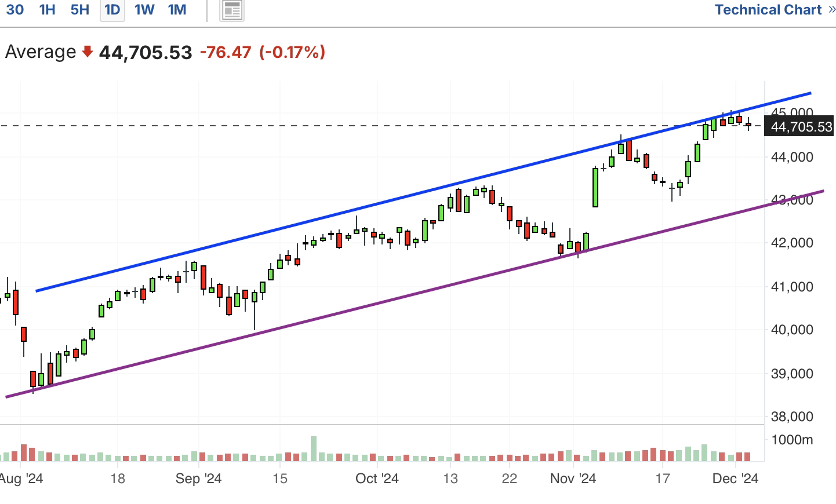Choose the 5H chart interval
This screenshot has height=504, width=836.
(x=80, y=9)
